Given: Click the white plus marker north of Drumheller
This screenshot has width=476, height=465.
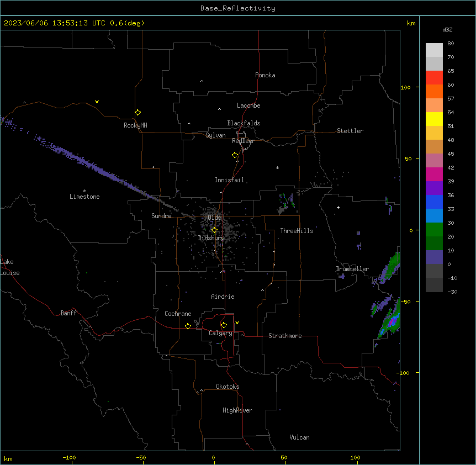Looking at the screenshot, I should [x=338, y=207].
